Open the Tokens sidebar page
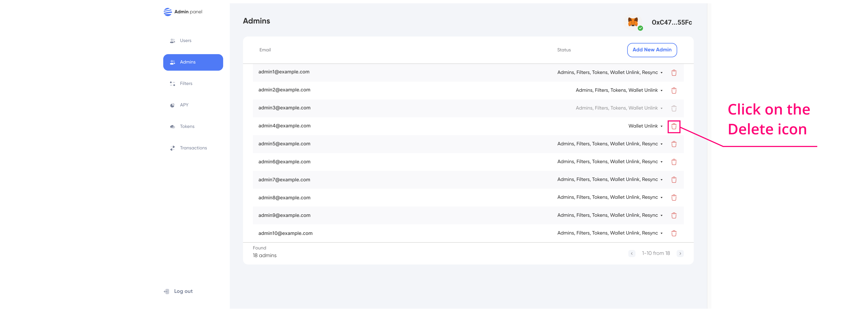 [187, 127]
